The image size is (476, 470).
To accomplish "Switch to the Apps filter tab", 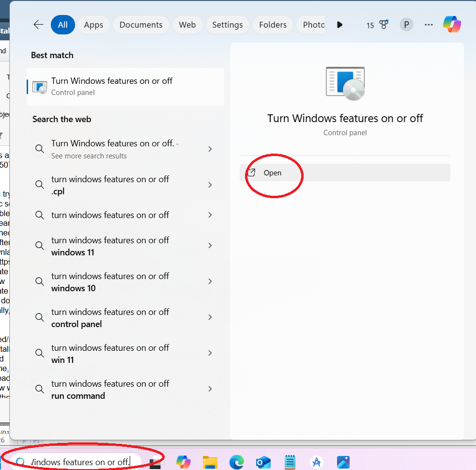I will coord(93,25).
